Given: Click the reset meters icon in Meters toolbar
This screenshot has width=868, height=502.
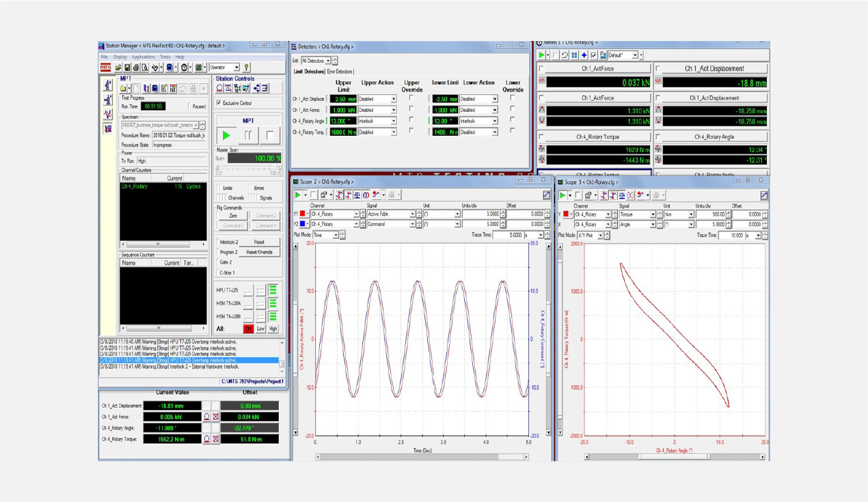Looking at the screenshot, I should (x=565, y=55).
